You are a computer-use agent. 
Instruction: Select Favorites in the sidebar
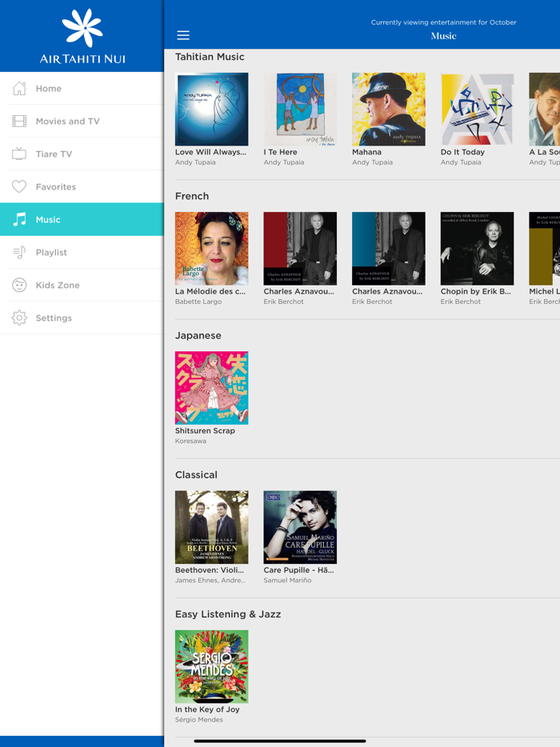point(82,187)
